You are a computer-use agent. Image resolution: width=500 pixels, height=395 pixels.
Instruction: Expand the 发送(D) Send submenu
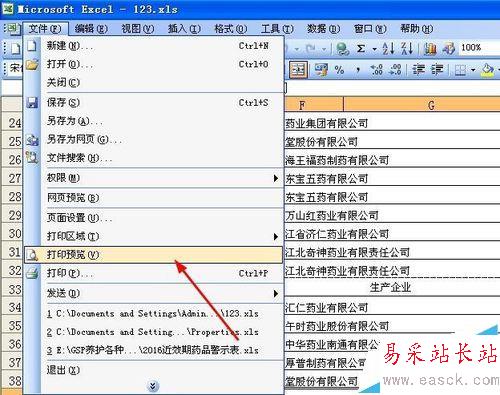[153, 293]
